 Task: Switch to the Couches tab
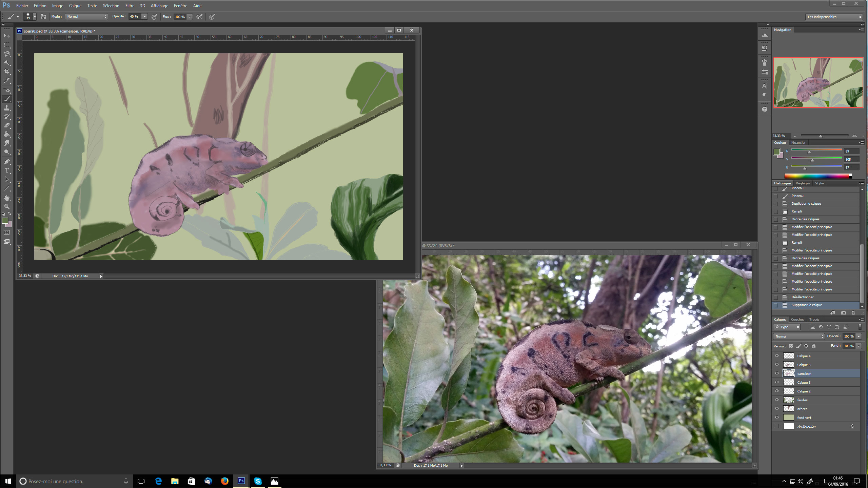tap(797, 320)
